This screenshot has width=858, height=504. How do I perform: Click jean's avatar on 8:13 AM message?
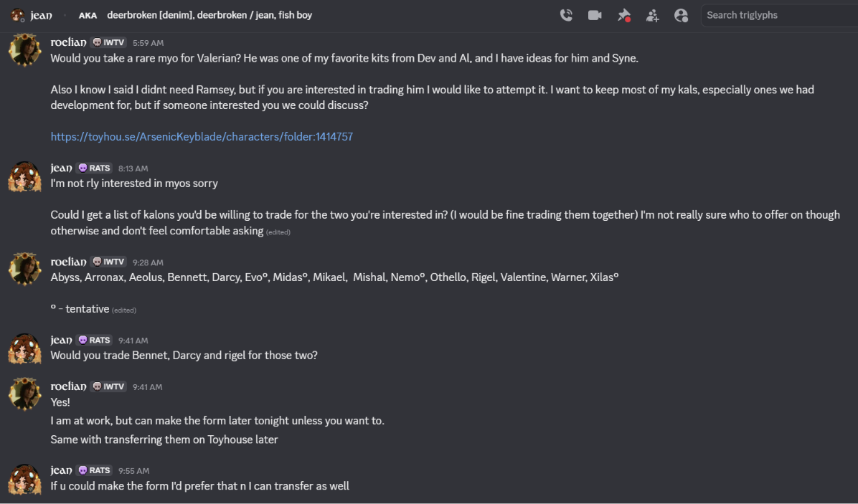(x=24, y=176)
